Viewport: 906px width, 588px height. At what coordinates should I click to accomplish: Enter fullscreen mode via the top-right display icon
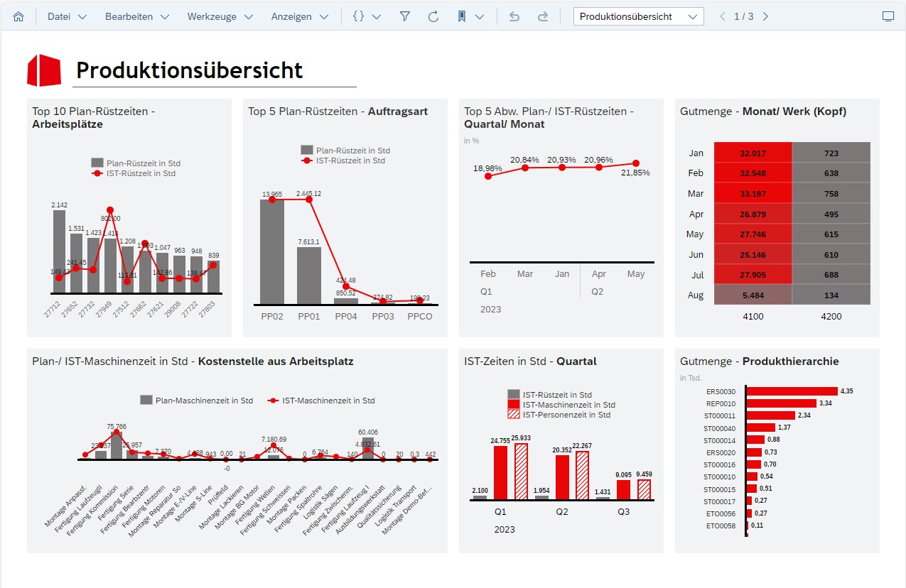coord(888,15)
